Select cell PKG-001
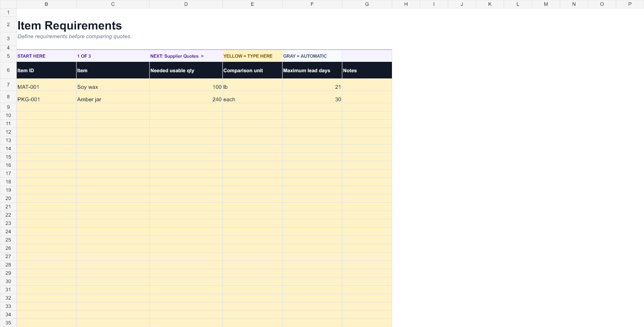This screenshot has width=644, height=327. (47, 97)
